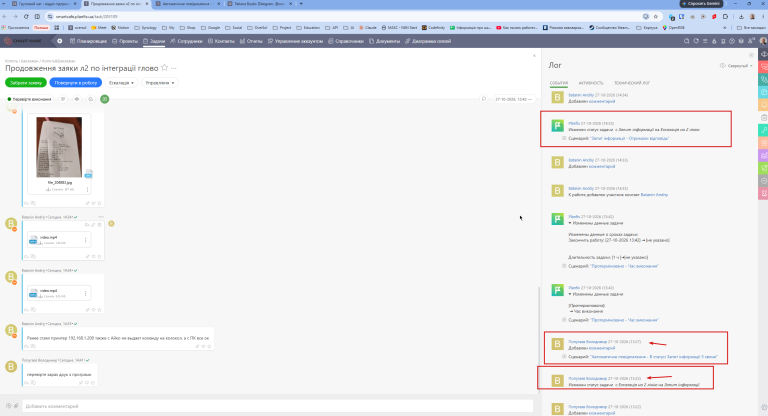Open the Управління dropdown
The image size is (768, 416).
(x=160, y=83)
